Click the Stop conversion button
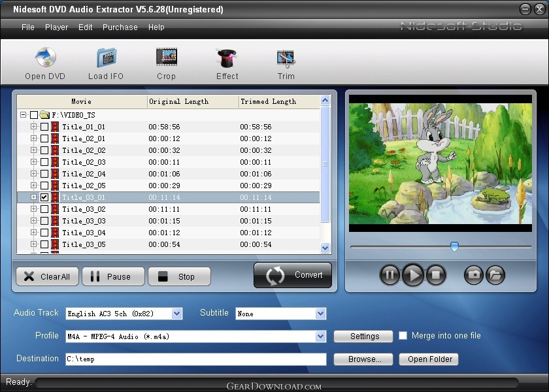Viewport: 549px width, 392px height. pos(179,276)
